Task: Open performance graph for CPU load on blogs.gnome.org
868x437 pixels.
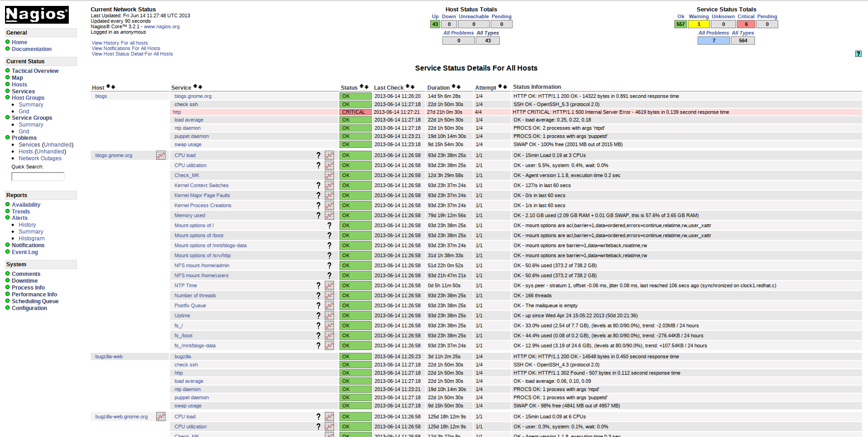Action: (329, 155)
